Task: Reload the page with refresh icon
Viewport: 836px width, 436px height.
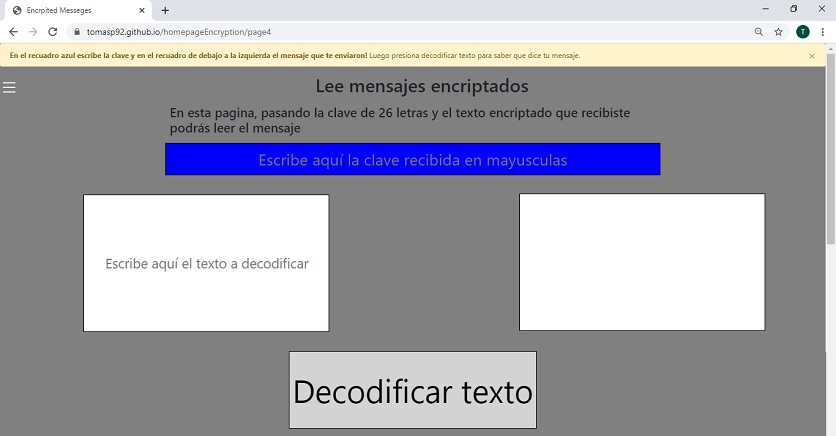Action: point(52,32)
